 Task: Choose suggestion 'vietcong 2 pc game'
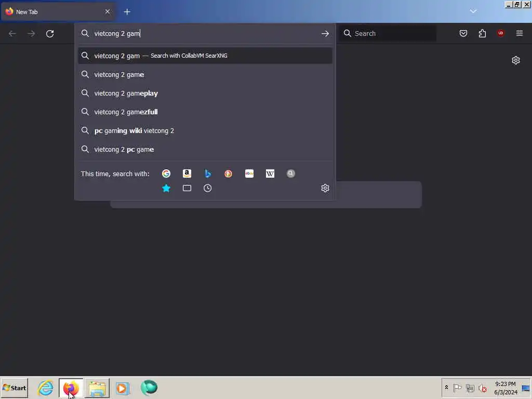point(205,149)
